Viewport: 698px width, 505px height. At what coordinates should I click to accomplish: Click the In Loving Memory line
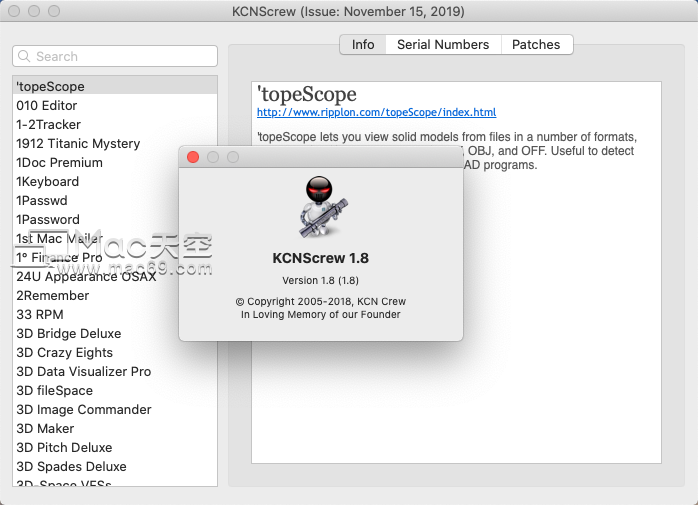click(x=321, y=314)
